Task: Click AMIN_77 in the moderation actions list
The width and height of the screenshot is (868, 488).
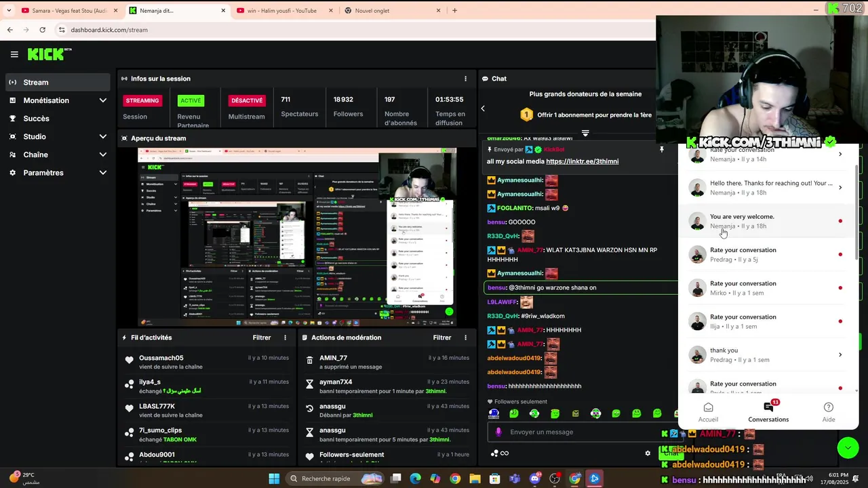Action: [333, 358]
